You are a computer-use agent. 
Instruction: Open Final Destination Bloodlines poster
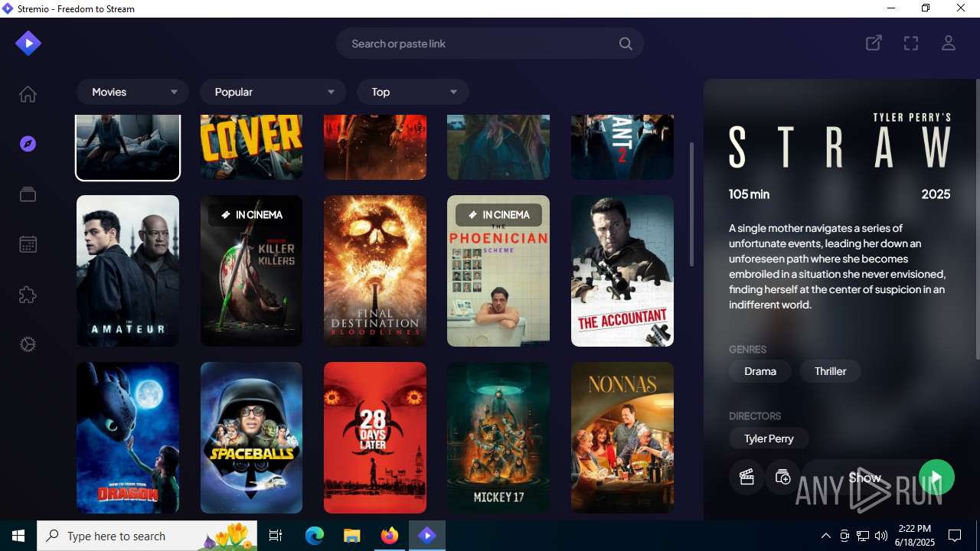pos(375,271)
